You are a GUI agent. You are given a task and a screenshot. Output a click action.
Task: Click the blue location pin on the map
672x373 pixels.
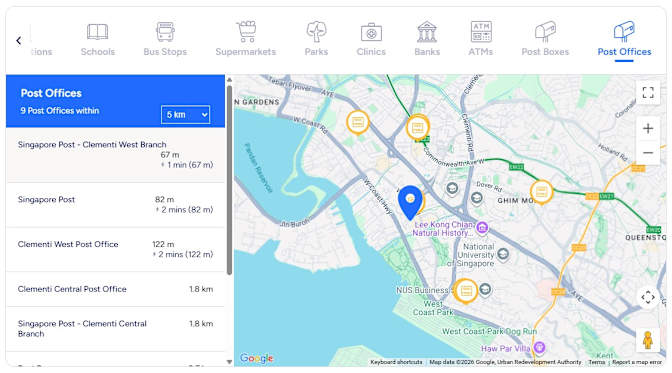point(410,203)
